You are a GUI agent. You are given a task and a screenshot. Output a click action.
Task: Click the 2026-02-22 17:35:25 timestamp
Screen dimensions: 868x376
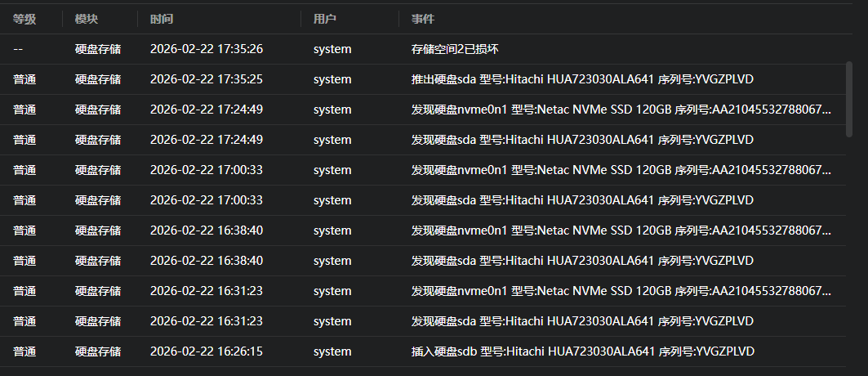207,79
